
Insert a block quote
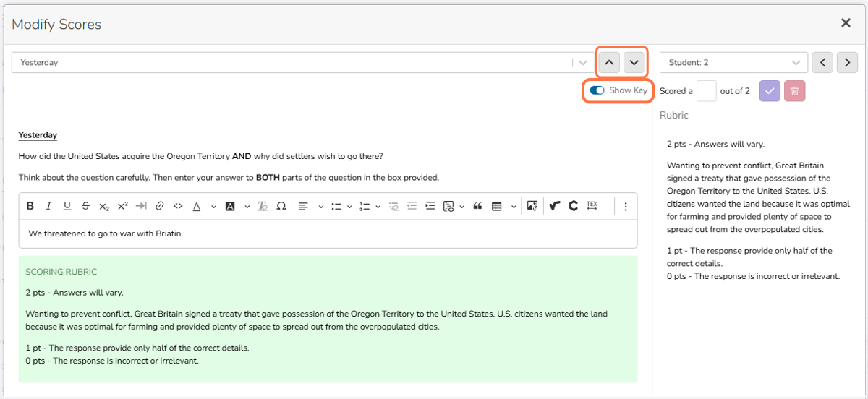pos(477,206)
